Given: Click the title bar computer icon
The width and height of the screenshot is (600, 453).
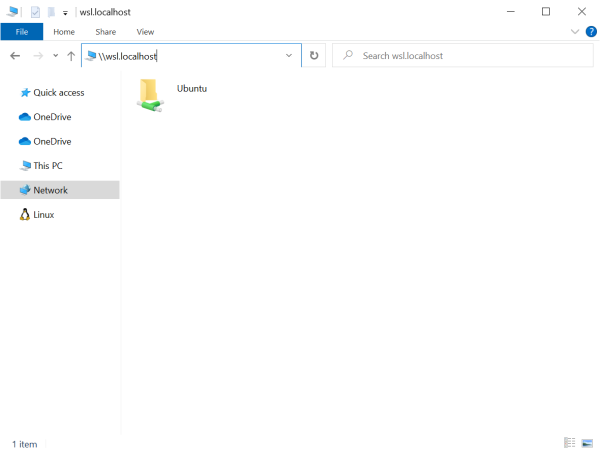Looking at the screenshot, I should coord(12,11).
